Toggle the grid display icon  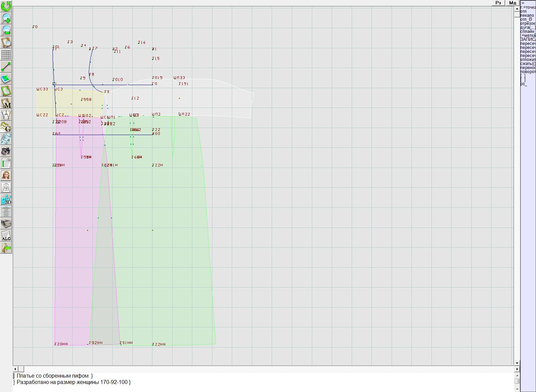pos(6,54)
